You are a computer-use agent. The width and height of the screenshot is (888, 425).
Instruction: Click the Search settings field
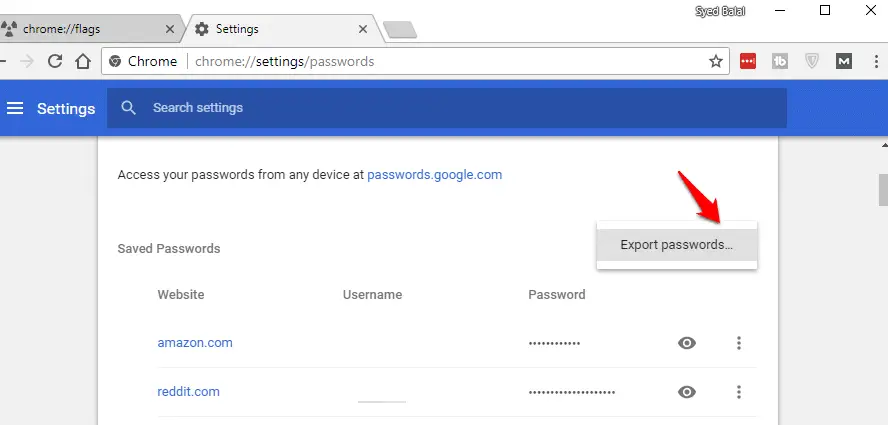coord(447,108)
